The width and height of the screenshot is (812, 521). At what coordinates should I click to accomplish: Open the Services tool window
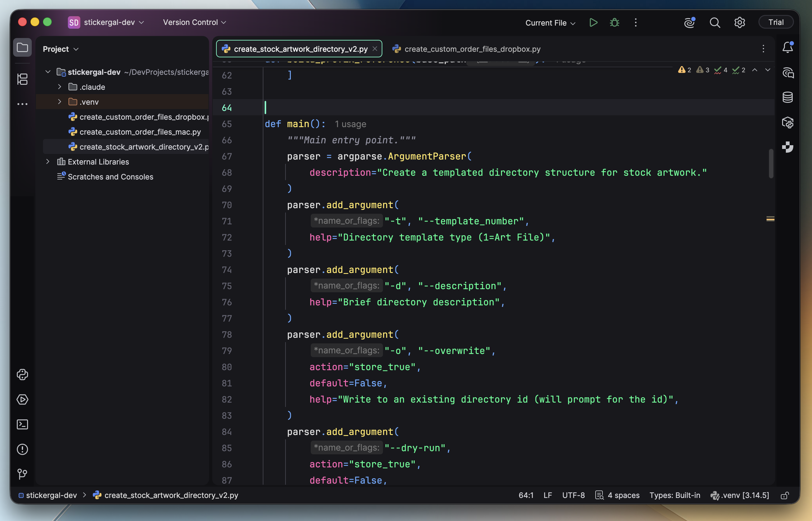pos(22,399)
